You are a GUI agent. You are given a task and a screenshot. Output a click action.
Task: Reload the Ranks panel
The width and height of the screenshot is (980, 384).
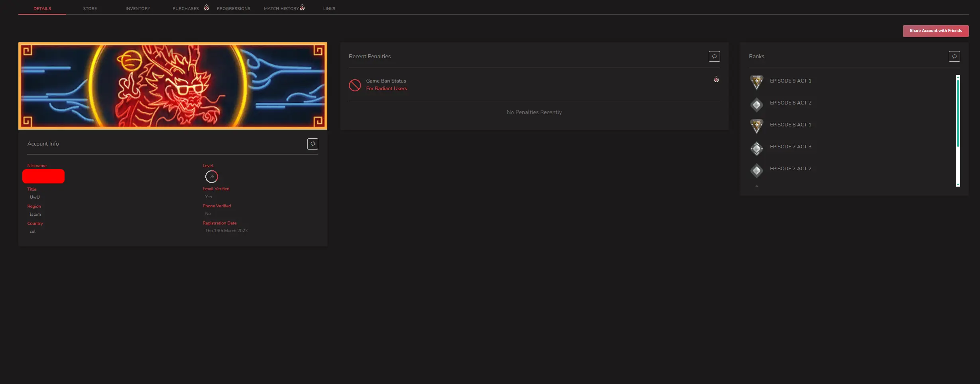954,57
